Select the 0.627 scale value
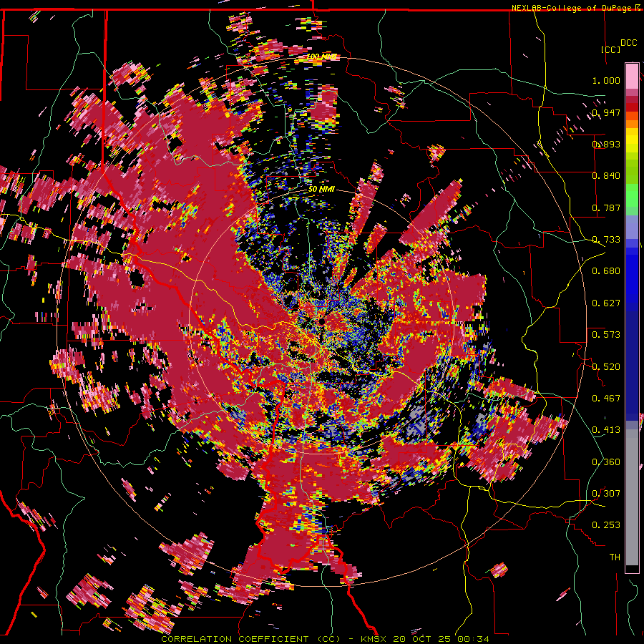 point(606,303)
